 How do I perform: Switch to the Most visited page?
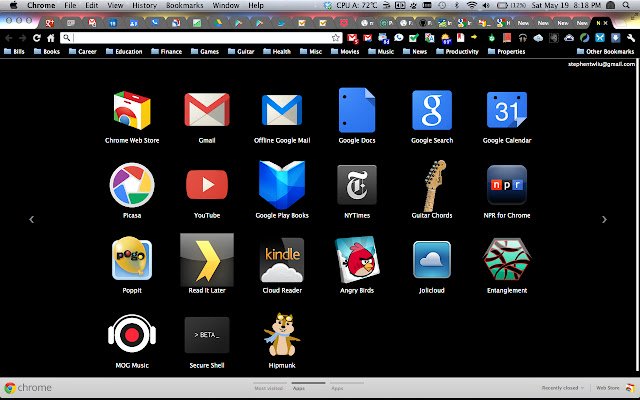[x=268, y=388]
